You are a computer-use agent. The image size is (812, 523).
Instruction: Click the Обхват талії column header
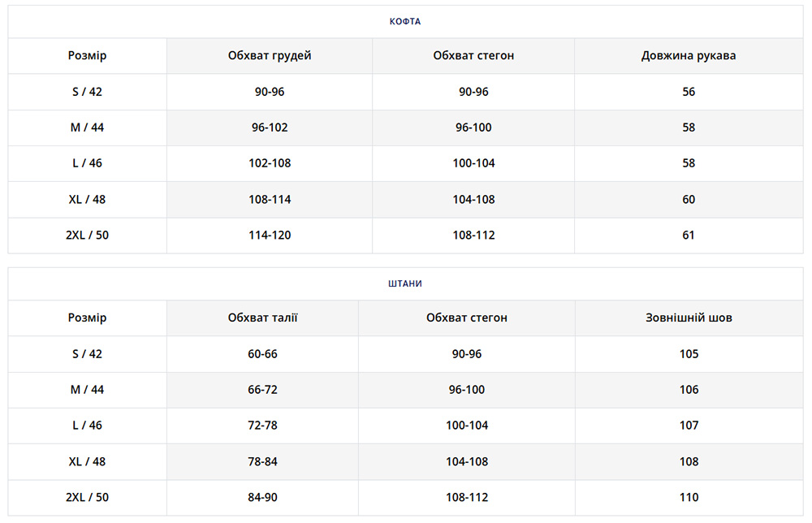tap(263, 318)
